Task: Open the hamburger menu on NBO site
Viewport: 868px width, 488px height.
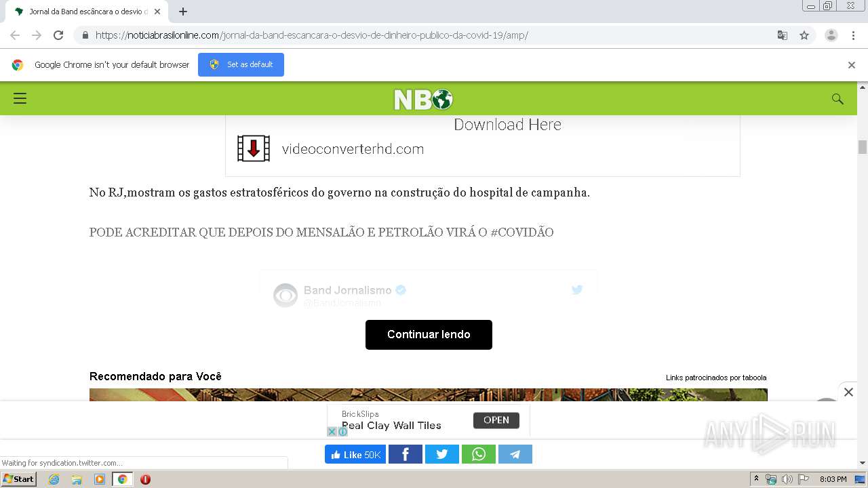Action: point(20,99)
